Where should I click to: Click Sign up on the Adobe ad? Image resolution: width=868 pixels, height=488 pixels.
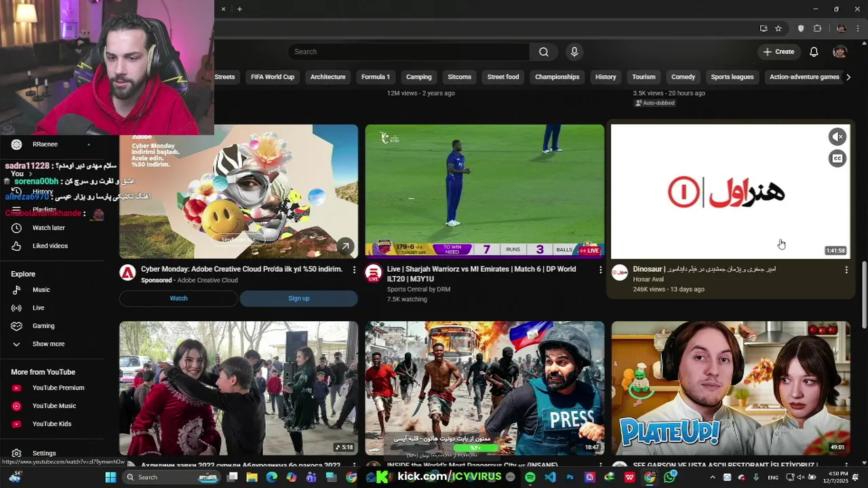pyautogui.click(x=299, y=298)
